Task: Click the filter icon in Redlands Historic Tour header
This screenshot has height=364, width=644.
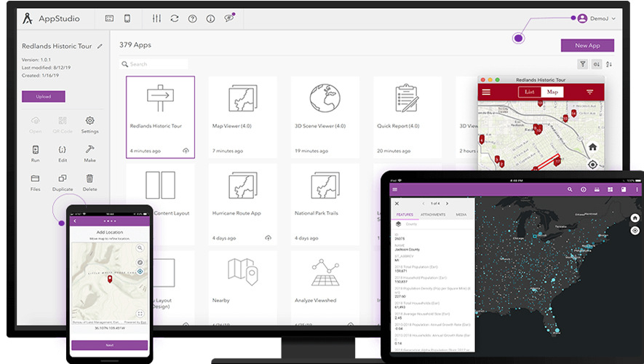Action: (x=589, y=92)
